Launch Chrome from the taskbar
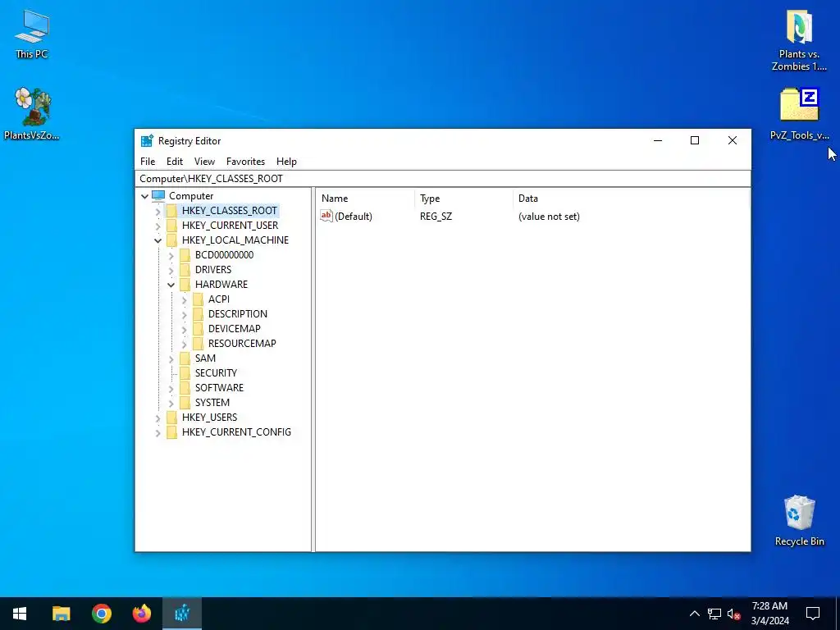840x630 pixels. coord(101,614)
